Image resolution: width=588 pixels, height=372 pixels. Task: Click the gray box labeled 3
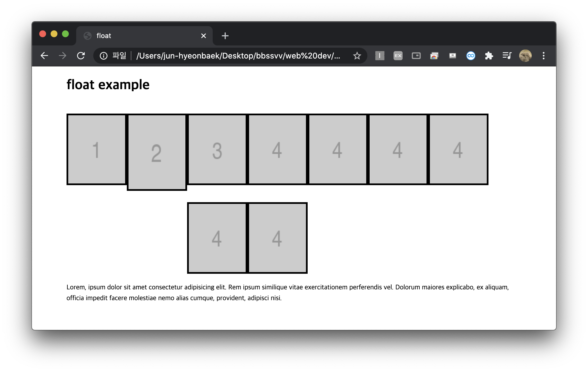click(217, 150)
